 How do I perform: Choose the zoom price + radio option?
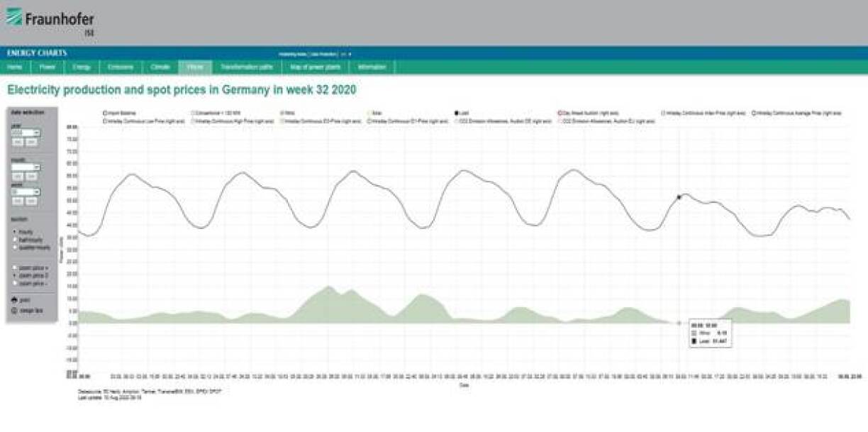pos(15,267)
